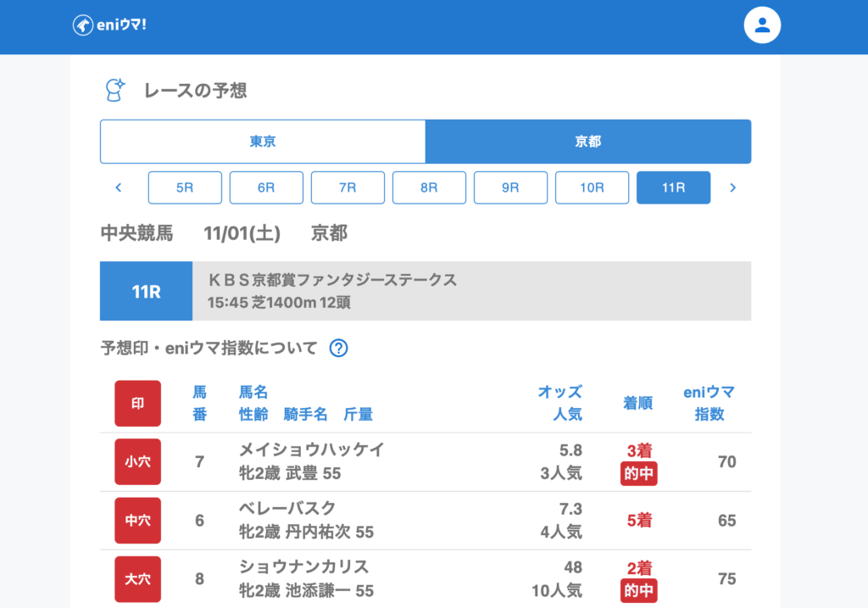
Task: Click the race prediction header icon
Action: click(114, 90)
